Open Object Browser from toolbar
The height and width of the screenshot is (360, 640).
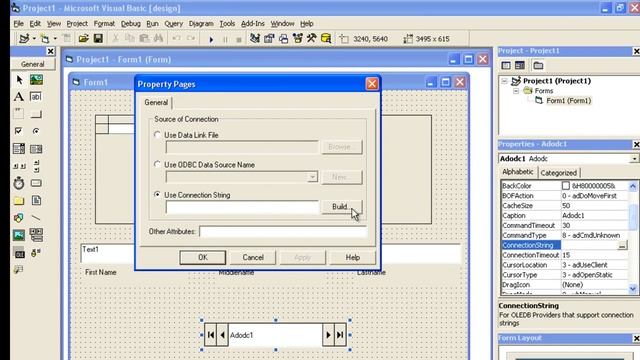[298, 39]
